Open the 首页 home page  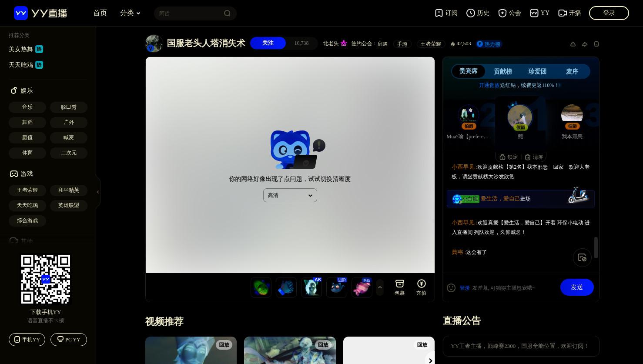(100, 13)
